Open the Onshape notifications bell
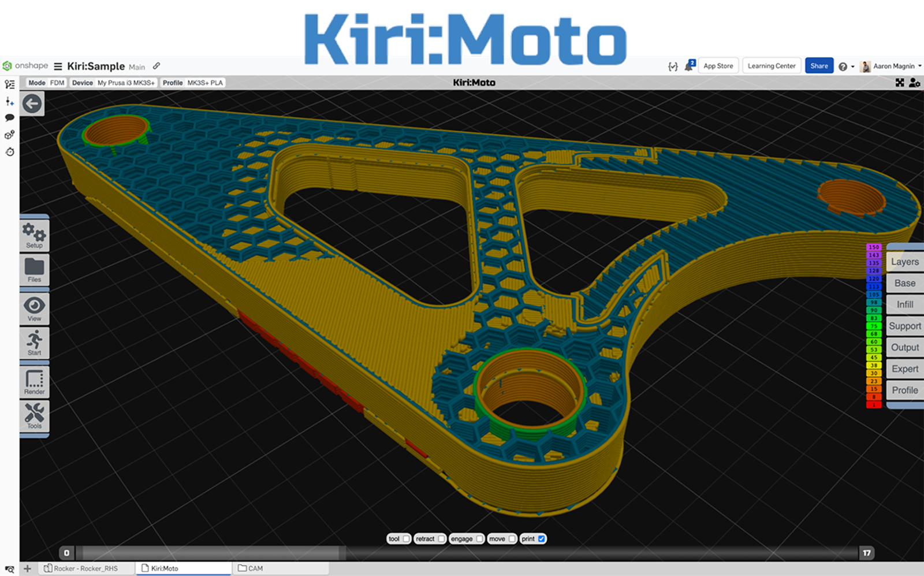 (687, 66)
